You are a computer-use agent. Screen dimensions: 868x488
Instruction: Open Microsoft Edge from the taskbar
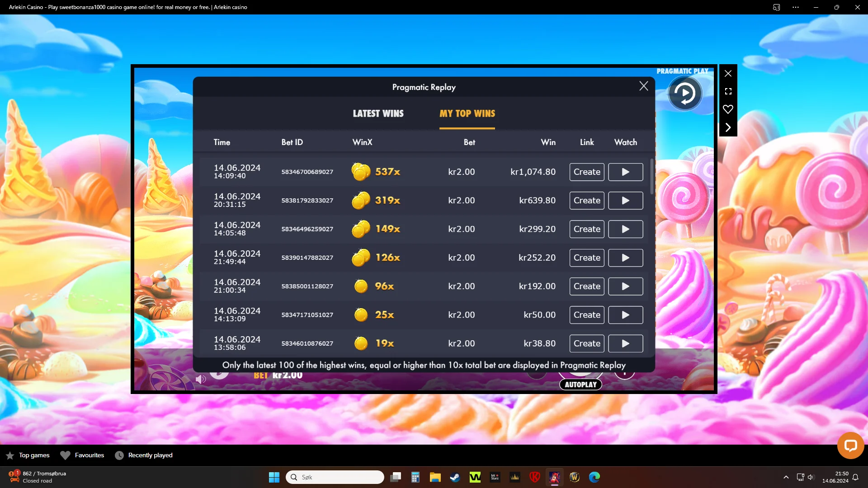594,477
